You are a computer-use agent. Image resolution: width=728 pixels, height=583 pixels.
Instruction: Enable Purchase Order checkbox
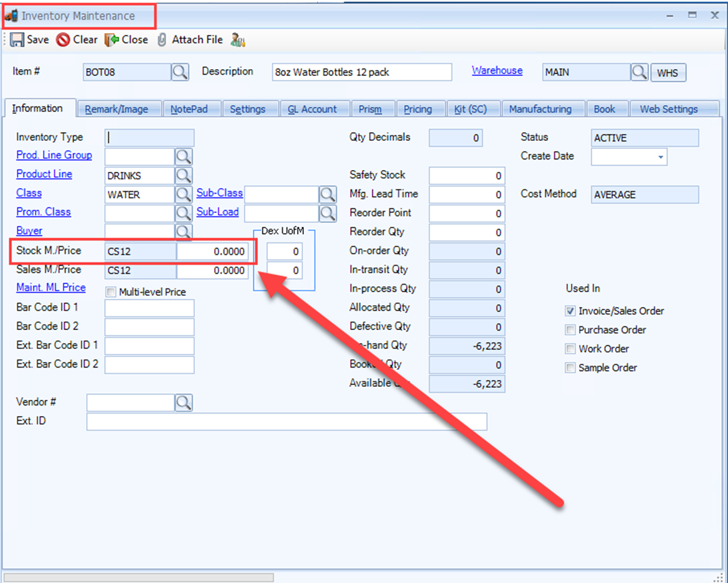tap(570, 330)
